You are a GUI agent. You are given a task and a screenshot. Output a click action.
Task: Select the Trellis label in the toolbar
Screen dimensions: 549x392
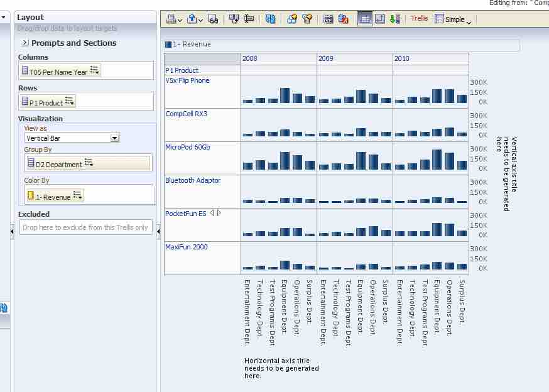pos(418,18)
